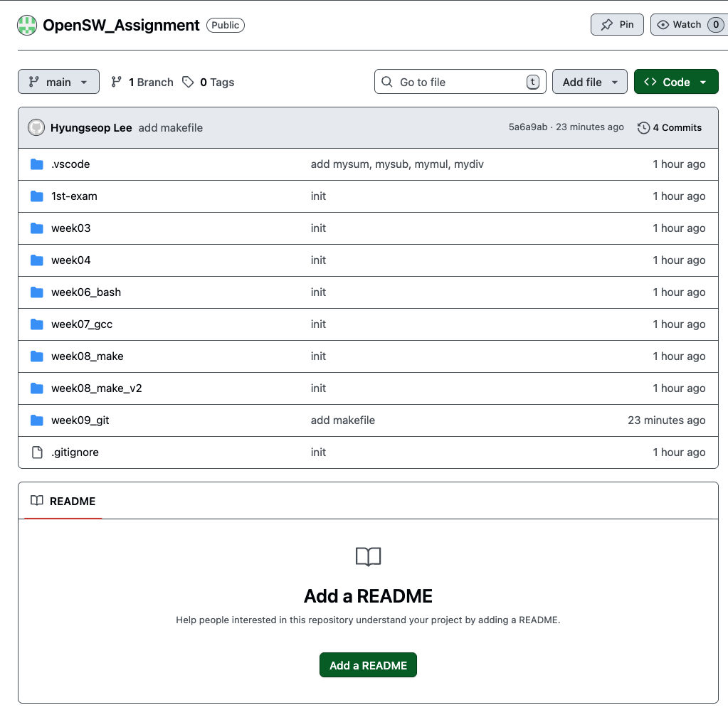Viewport: 728px width, 710px height.
Task: Click the init commit message in 1st-exam row
Action: click(x=318, y=196)
